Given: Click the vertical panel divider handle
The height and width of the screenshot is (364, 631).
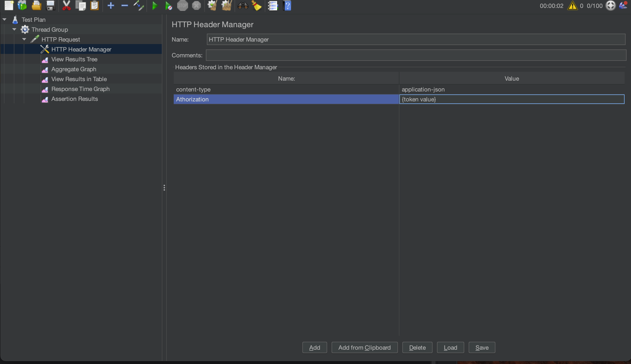Looking at the screenshot, I should click(164, 187).
